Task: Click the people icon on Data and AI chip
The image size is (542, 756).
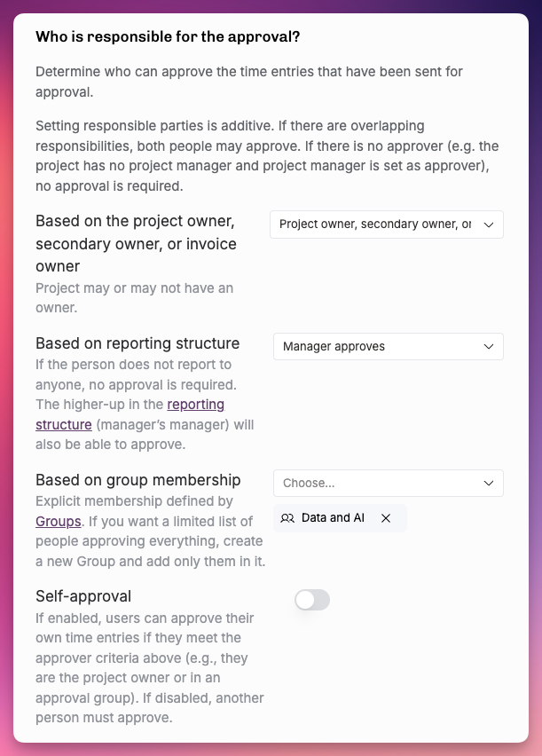Action: pyautogui.click(x=287, y=518)
